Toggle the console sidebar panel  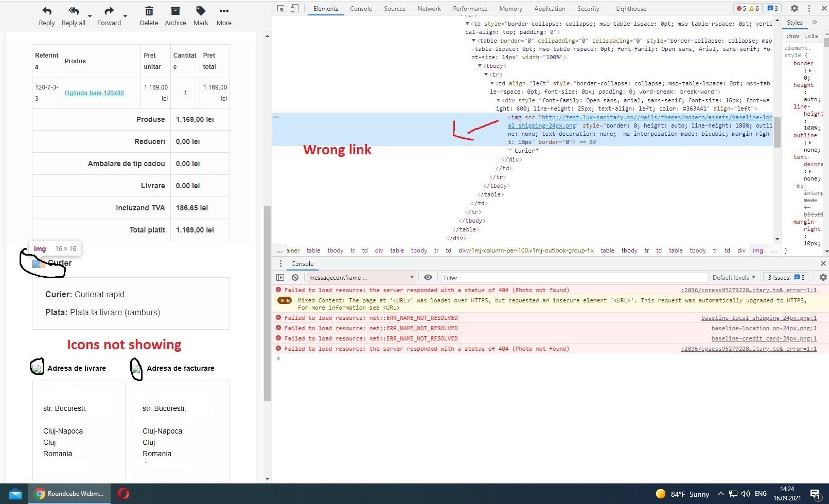click(x=280, y=278)
